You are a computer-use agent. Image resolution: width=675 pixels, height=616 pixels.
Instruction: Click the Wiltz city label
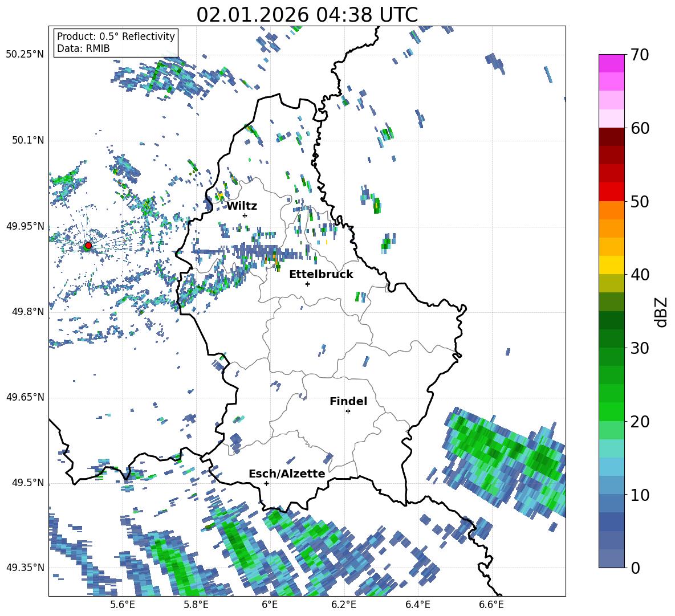click(242, 206)
